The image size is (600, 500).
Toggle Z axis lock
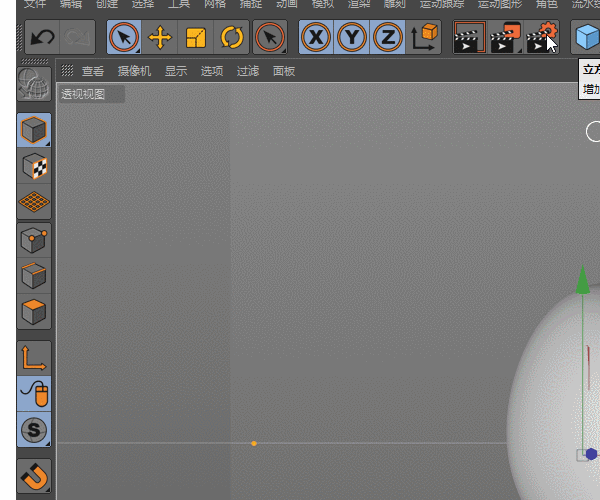387,37
